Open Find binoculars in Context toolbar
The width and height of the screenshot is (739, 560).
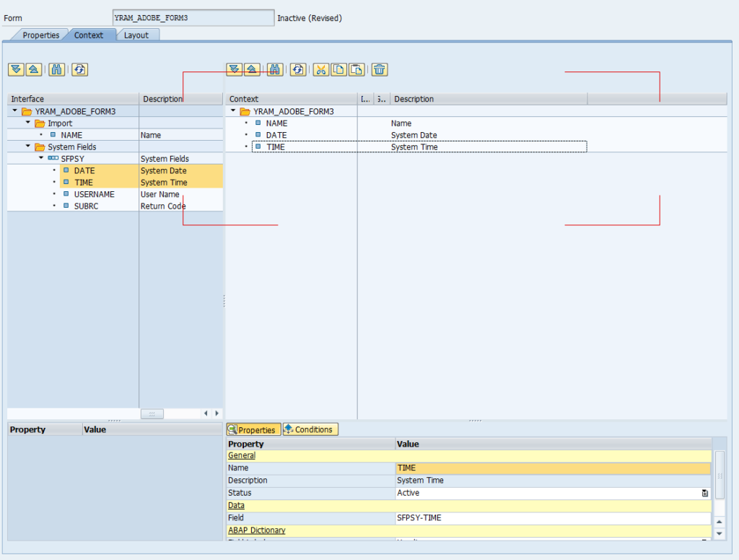[x=275, y=70]
